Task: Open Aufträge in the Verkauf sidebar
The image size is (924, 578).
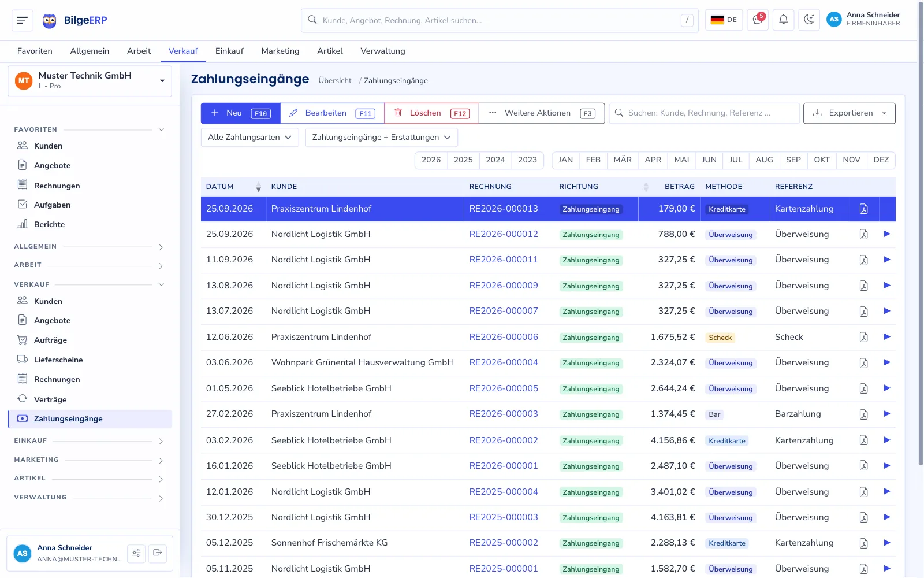Action: [x=50, y=340]
